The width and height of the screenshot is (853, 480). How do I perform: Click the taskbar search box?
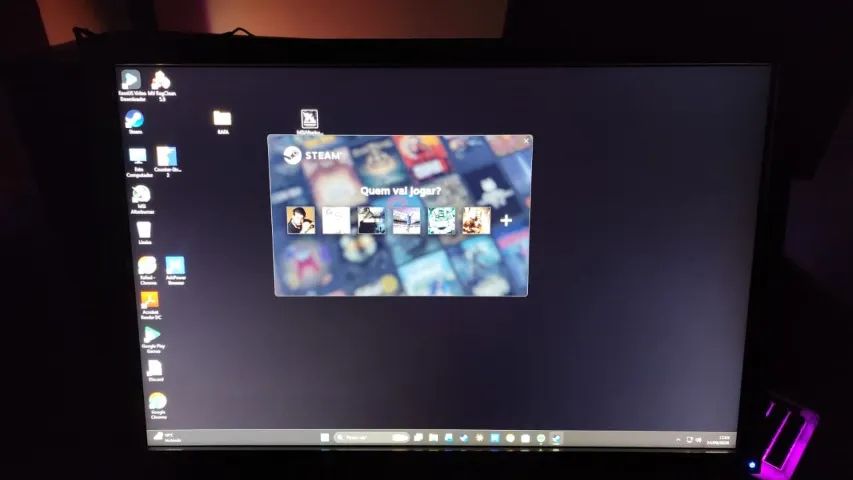(371, 438)
